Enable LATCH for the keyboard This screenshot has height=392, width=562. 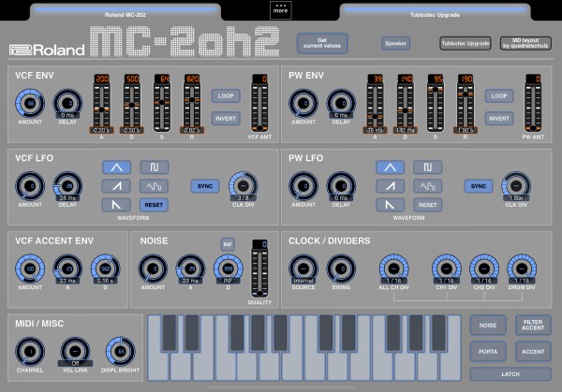point(510,374)
